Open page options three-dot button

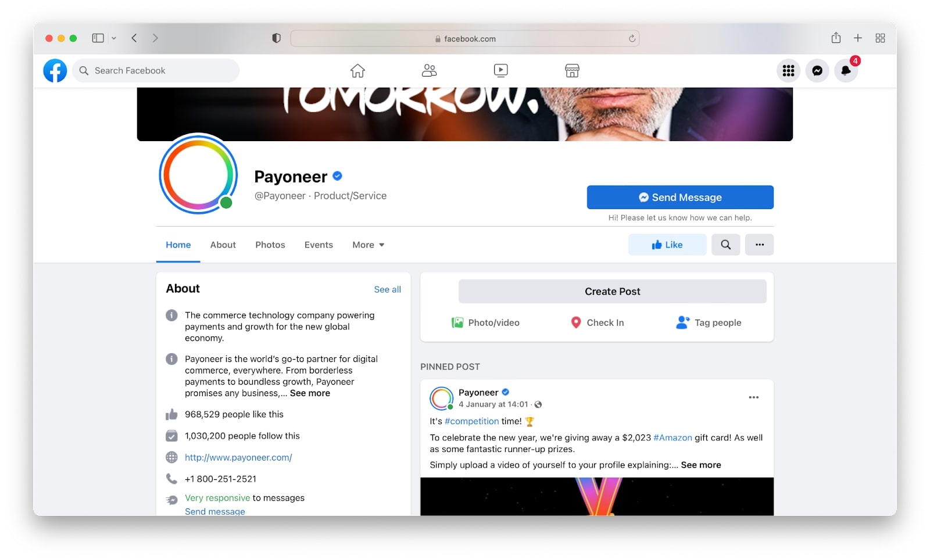[x=760, y=245]
